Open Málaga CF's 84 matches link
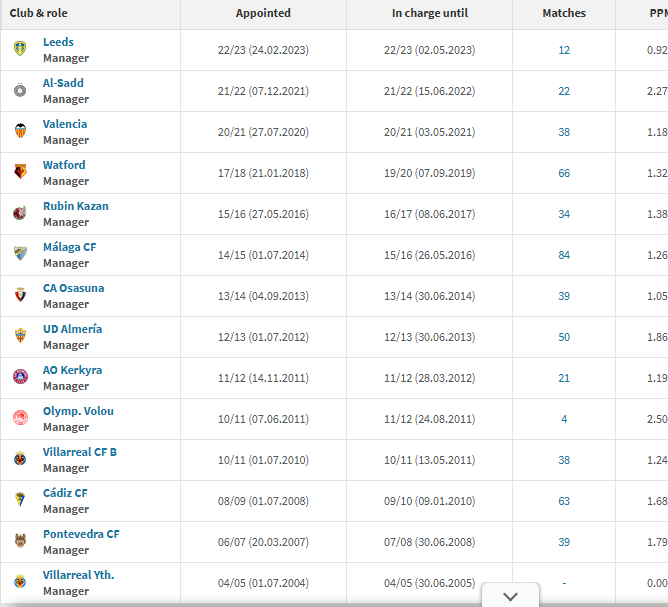Screen dimensions: 668x607 pos(564,255)
